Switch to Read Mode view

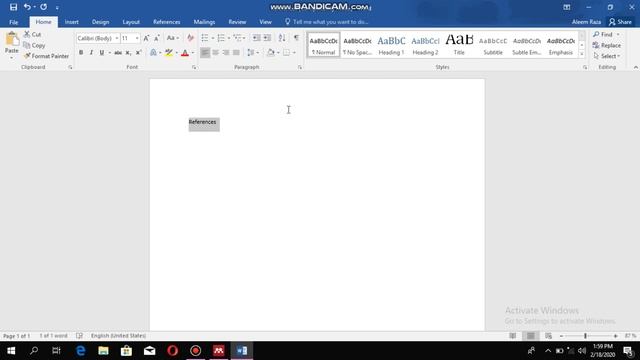point(513,336)
